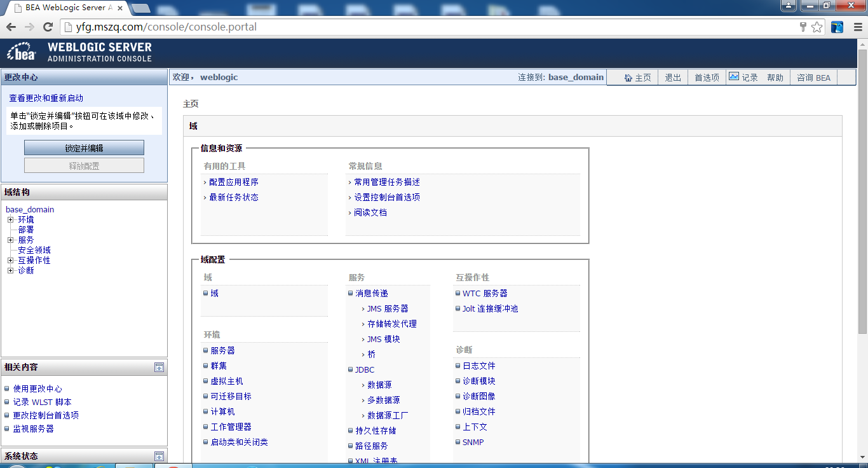
Task: Click the key icon in address bar
Action: click(803, 27)
